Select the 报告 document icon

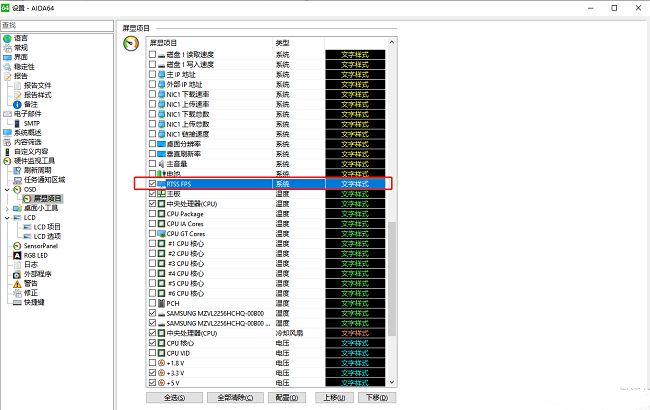(7, 76)
